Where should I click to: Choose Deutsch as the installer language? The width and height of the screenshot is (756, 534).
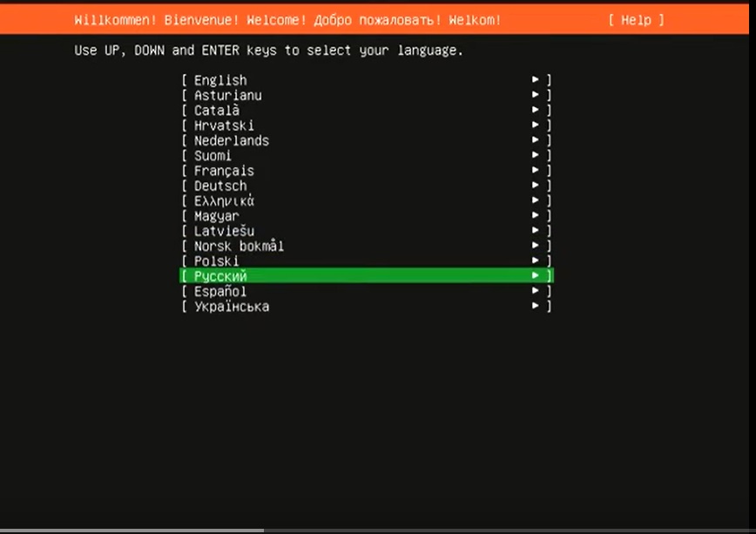click(x=367, y=186)
